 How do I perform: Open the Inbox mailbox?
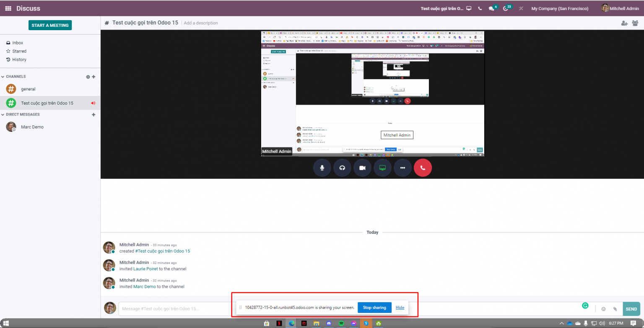pos(18,43)
